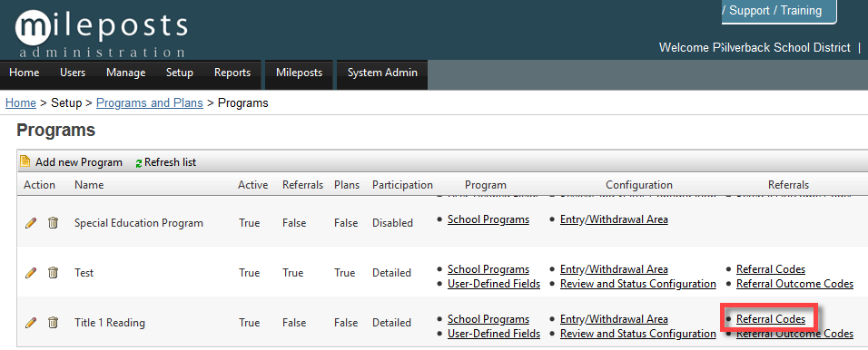The width and height of the screenshot is (868, 350).
Task: Click trash icon beside Title 1 Reading
Action: click(53, 323)
